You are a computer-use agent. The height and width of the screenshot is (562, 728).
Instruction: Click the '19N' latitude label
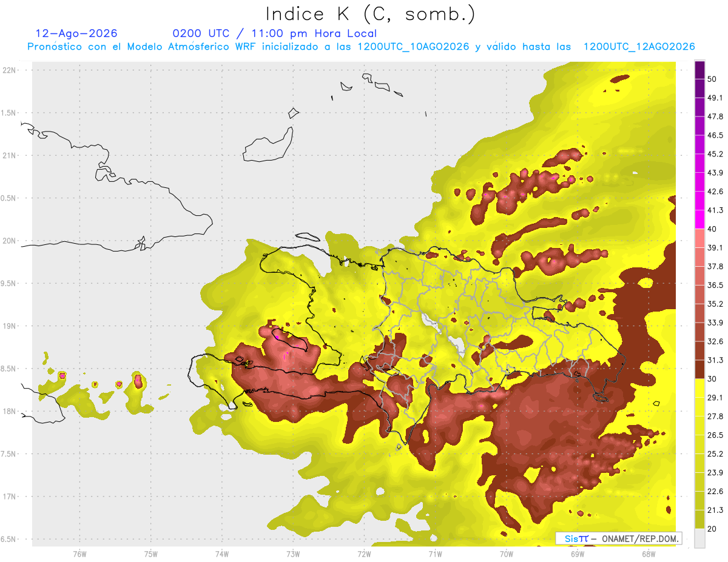pos(10,326)
